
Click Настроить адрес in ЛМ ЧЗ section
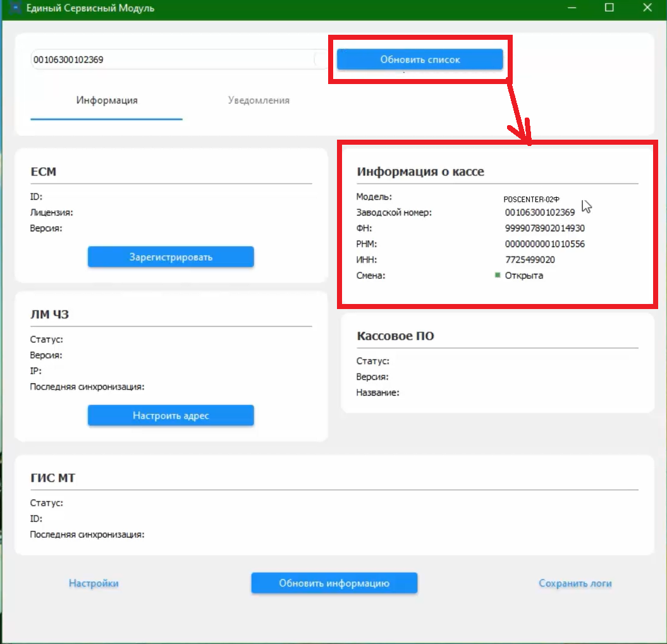tap(171, 416)
